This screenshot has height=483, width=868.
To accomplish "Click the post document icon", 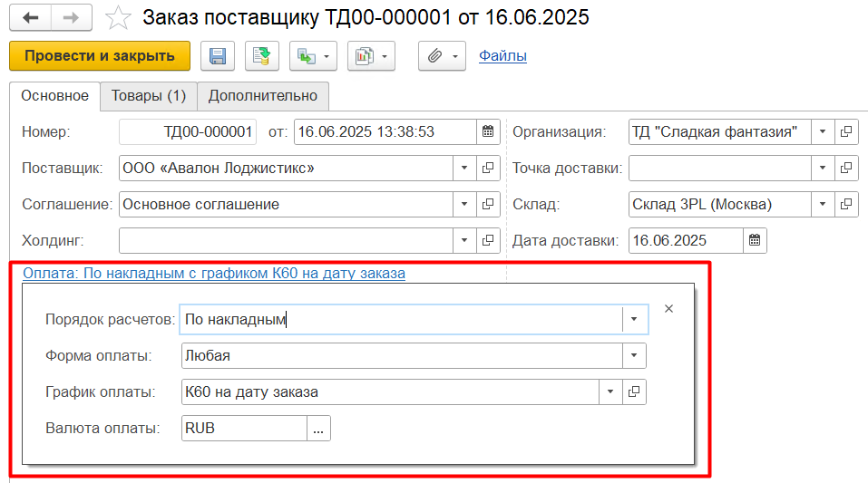I will coord(261,56).
